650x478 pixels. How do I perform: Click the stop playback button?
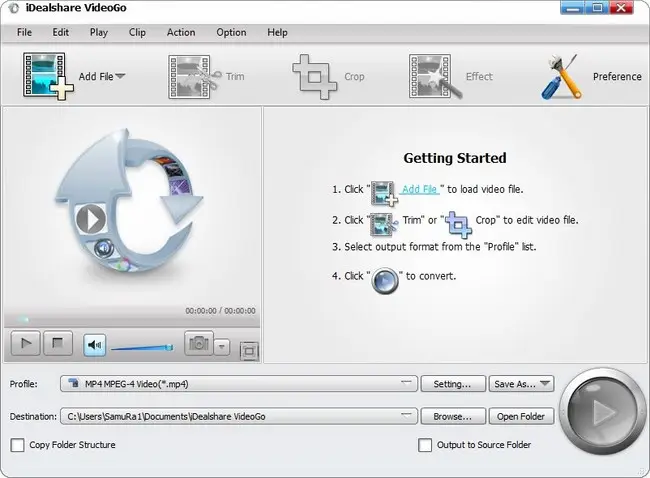point(58,343)
